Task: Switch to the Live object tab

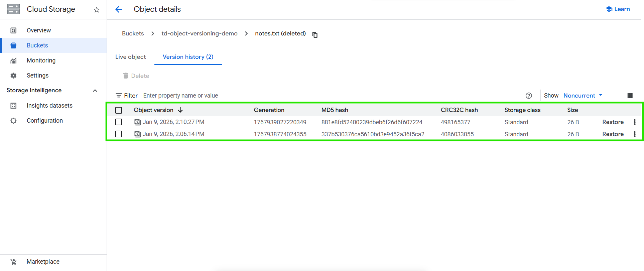Action: pyautogui.click(x=130, y=57)
